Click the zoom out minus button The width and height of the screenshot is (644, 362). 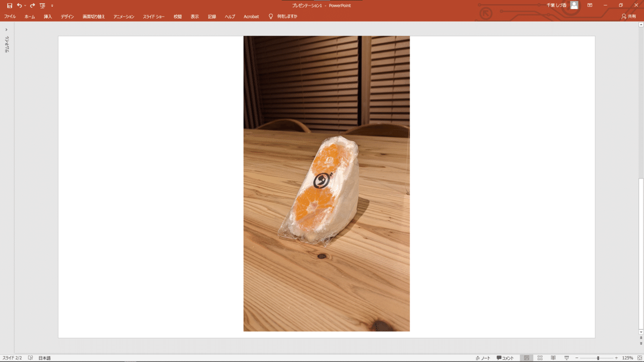tap(576, 358)
